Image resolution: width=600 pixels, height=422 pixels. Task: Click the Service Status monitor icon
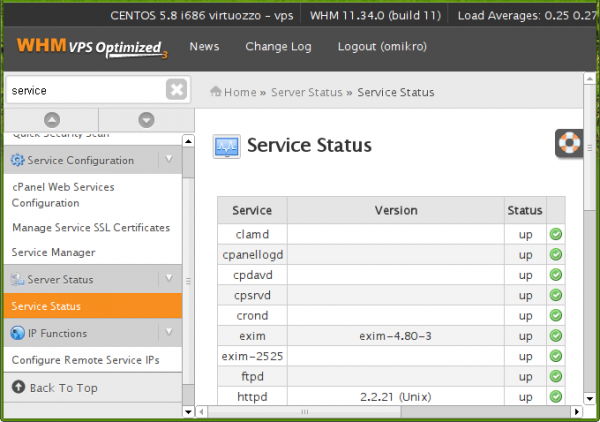(x=226, y=147)
